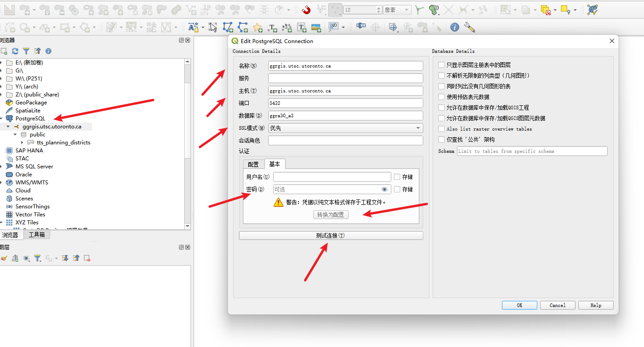Click the eye map themes icon in layers panel
The width and height of the screenshot is (644, 347).
point(26,258)
